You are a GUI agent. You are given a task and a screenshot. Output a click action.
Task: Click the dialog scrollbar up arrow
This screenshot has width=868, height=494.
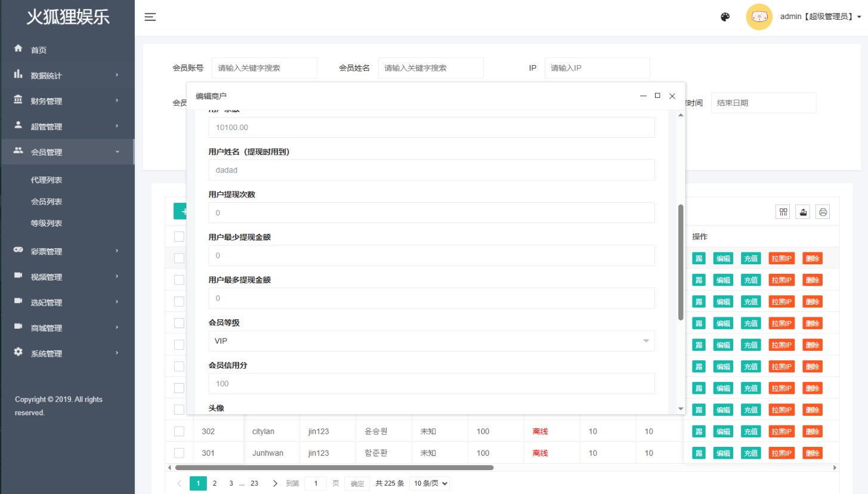point(681,115)
